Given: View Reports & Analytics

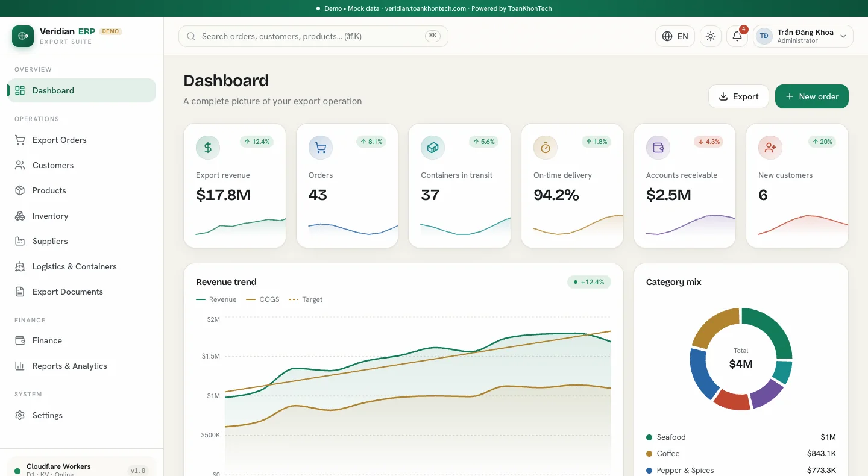Looking at the screenshot, I should coord(81,366).
